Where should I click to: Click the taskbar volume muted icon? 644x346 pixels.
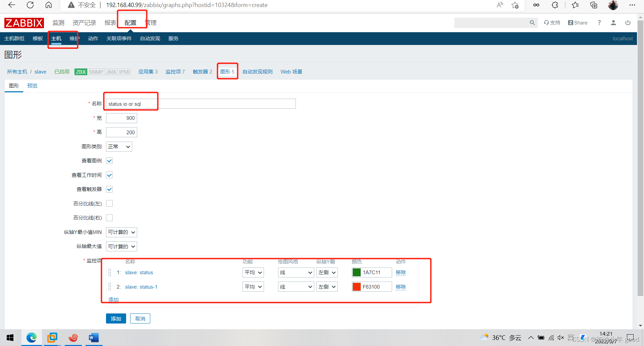(561, 338)
